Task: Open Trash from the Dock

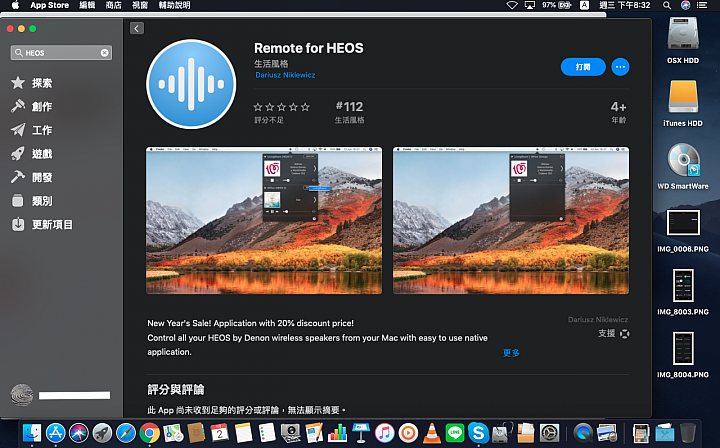Action: 688,432
